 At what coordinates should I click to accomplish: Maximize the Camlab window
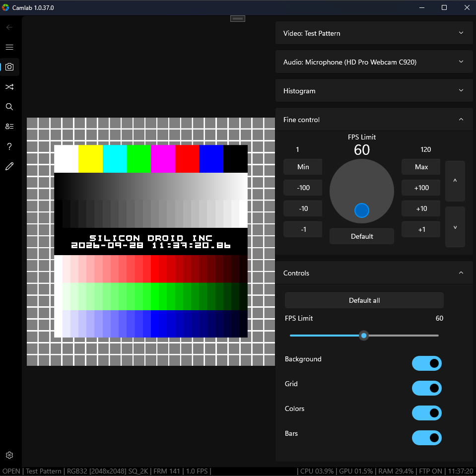coord(444,7)
